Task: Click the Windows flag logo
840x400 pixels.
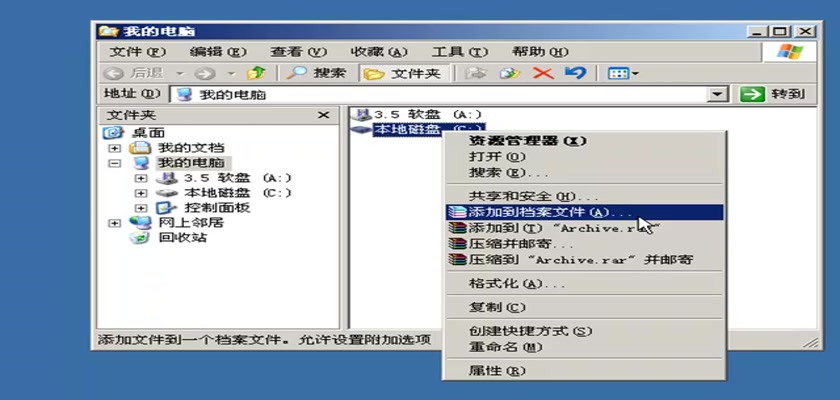Action: pos(790,52)
